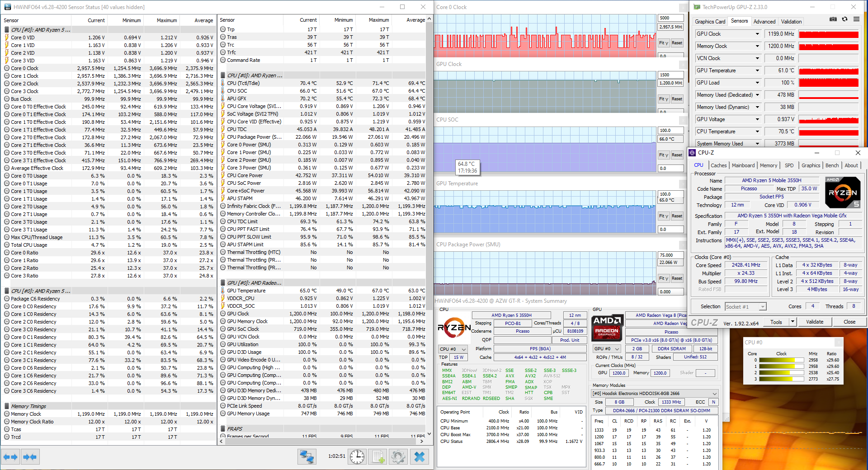Open the Bench tab in CPU-Z
868x470 pixels.
pos(832,165)
